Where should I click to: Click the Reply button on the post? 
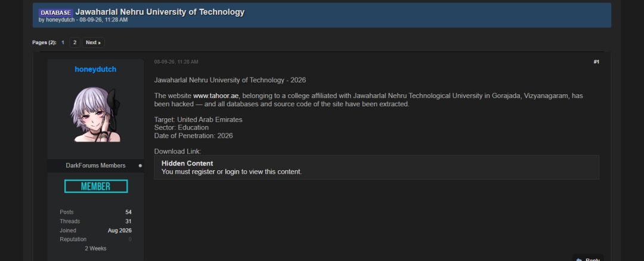coord(588,259)
